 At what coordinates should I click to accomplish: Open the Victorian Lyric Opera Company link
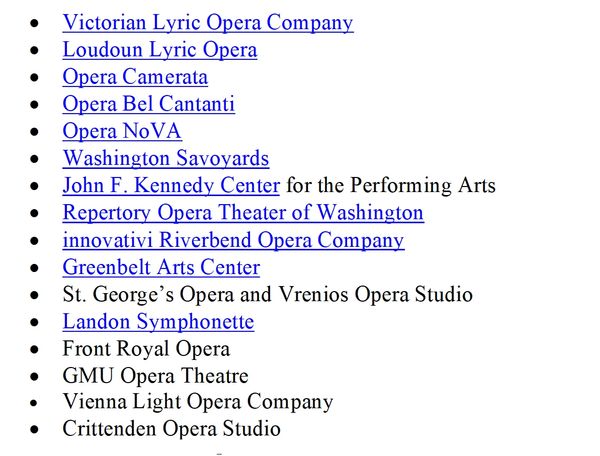coord(208,23)
